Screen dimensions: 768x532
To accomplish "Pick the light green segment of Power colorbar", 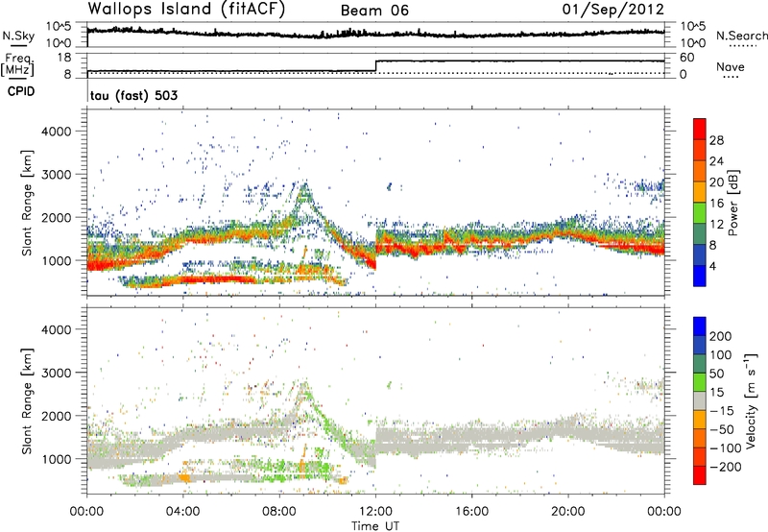I will 700,213.
